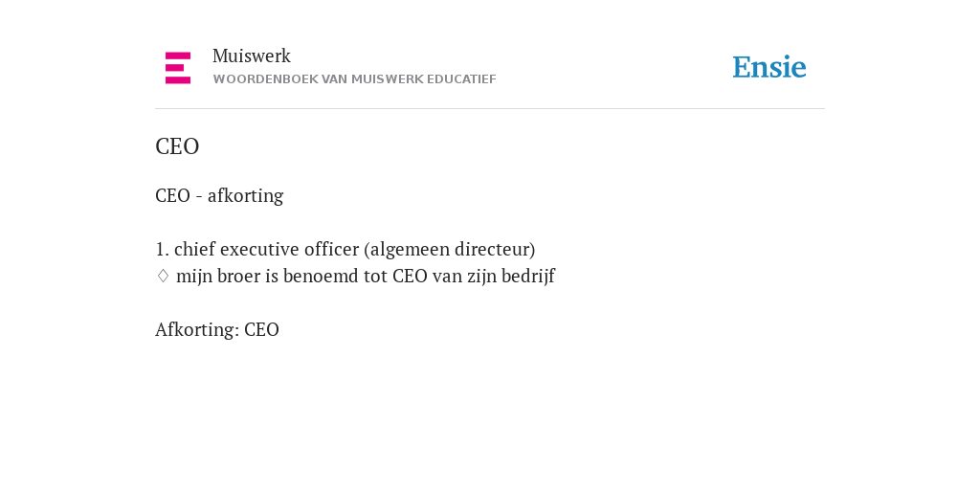Click the horizontal divider under the header
The width and height of the screenshot is (980, 490).
490,109
